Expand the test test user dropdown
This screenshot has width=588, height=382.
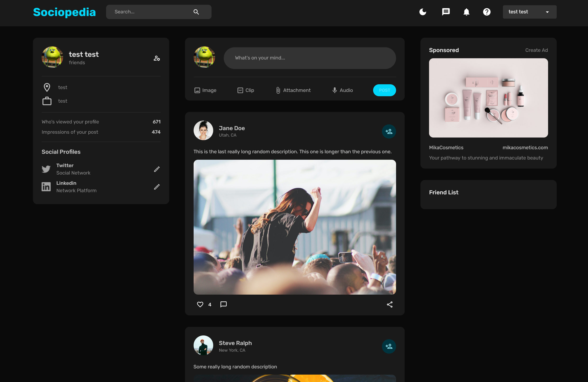pos(529,12)
